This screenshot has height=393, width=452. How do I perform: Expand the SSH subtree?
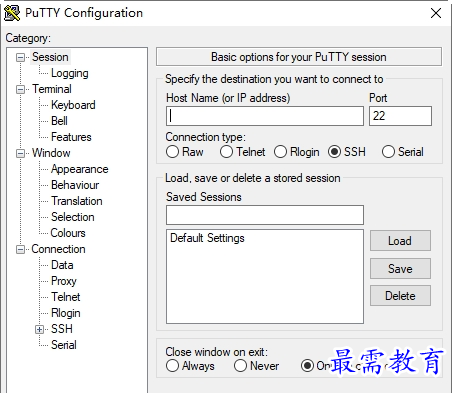tap(39, 329)
